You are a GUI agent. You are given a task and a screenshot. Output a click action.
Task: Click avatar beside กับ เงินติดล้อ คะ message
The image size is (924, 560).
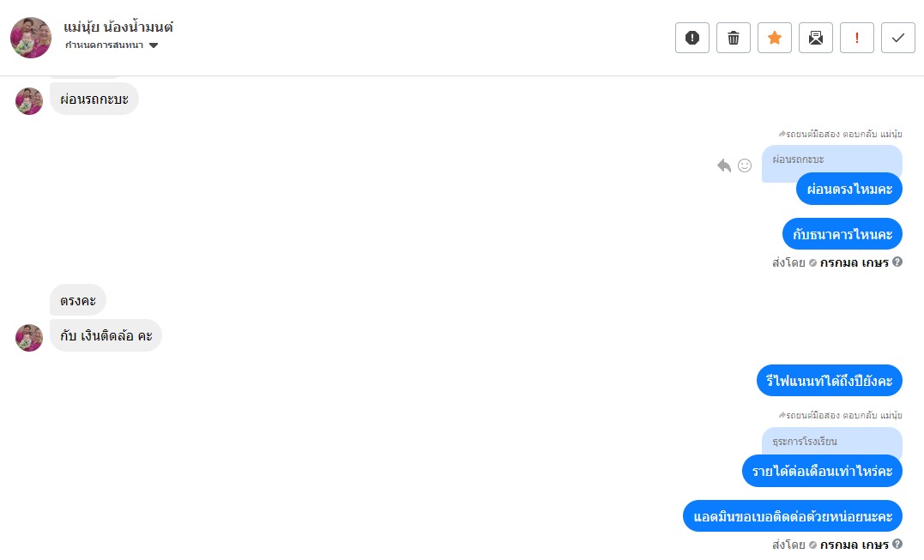pos(29,337)
